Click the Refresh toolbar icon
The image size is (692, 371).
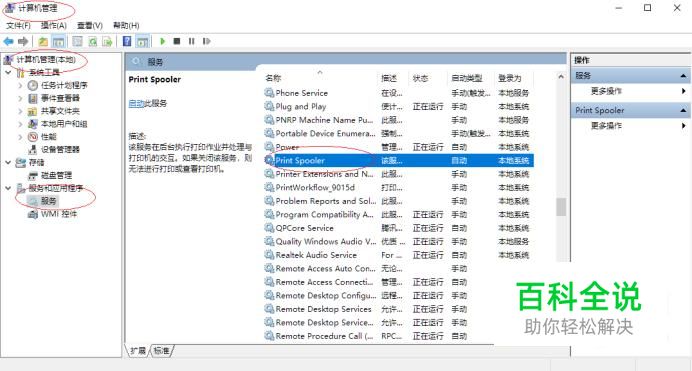pos(92,41)
